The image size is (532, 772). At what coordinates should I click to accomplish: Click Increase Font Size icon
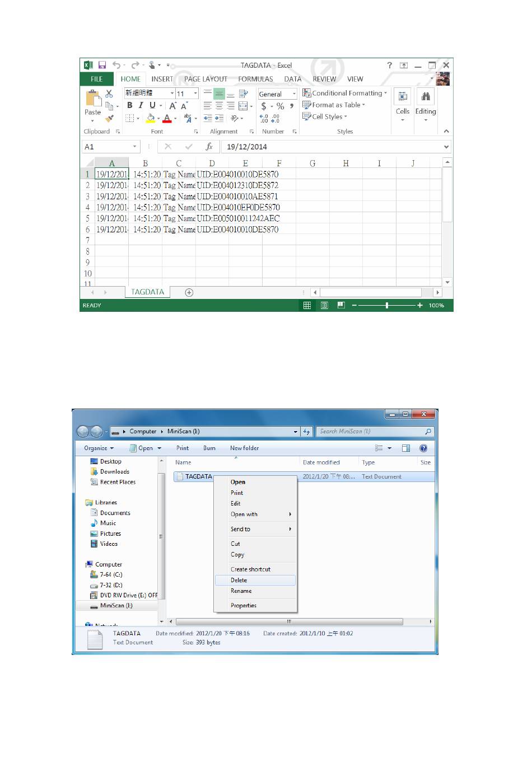pyautogui.click(x=173, y=105)
